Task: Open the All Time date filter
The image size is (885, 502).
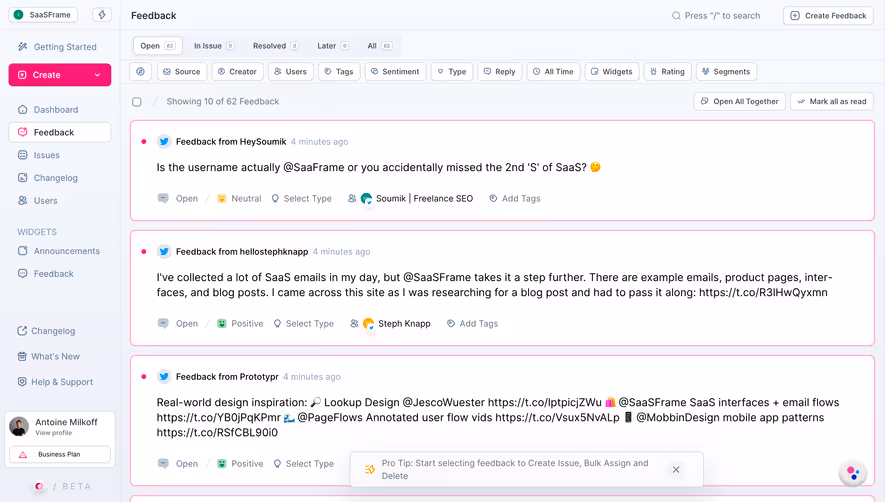Action: click(x=553, y=72)
